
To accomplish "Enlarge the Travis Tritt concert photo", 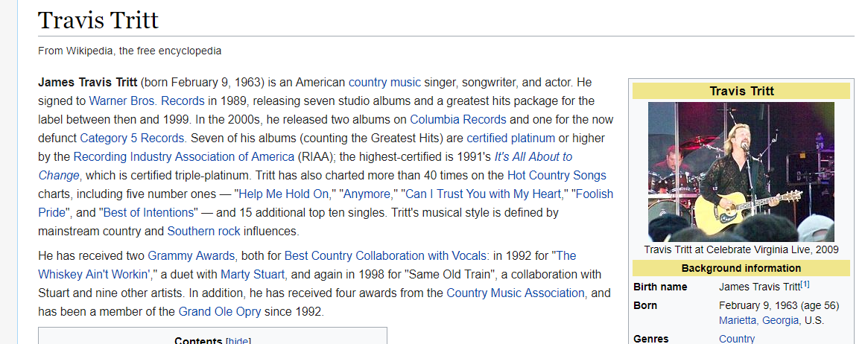I will (x=741, y=171).
